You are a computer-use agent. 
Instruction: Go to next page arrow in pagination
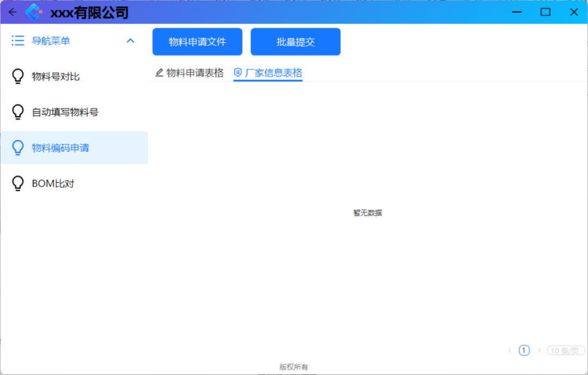(x=539, y=351)
